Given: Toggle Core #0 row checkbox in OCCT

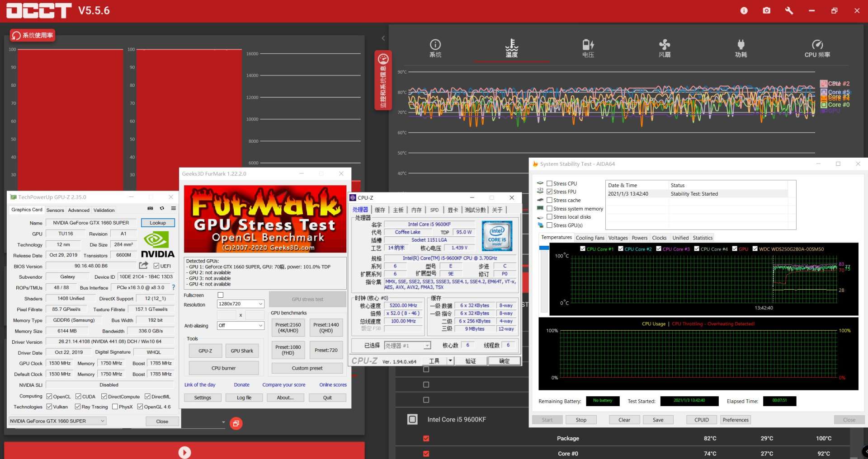Looking at the screenshot, I should pyautogui.click(x=426, y=453).
